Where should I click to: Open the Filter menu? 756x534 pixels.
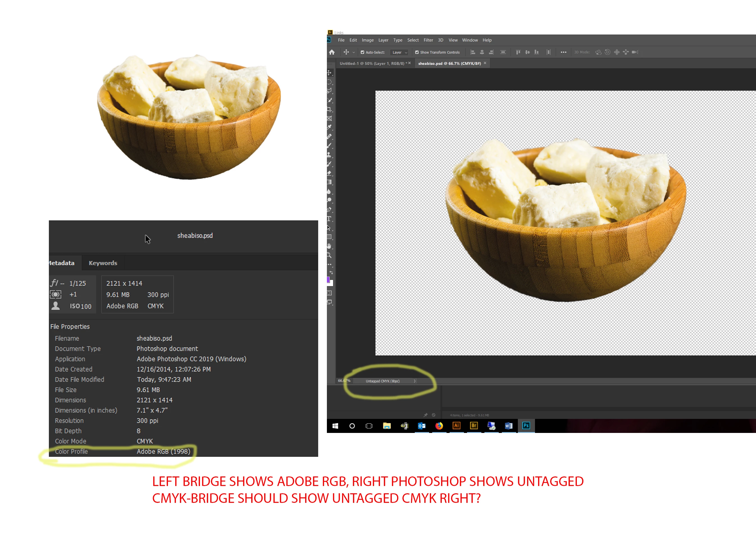[428, 40]
